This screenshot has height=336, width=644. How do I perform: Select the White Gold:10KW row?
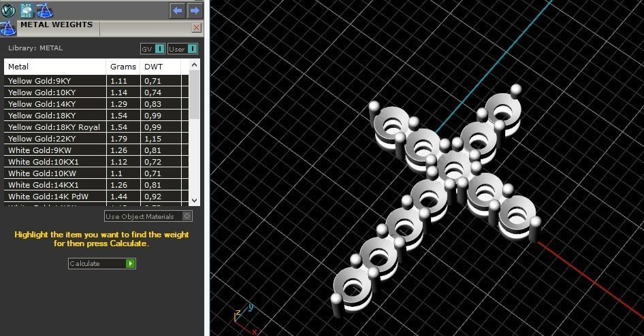[96, 173]
